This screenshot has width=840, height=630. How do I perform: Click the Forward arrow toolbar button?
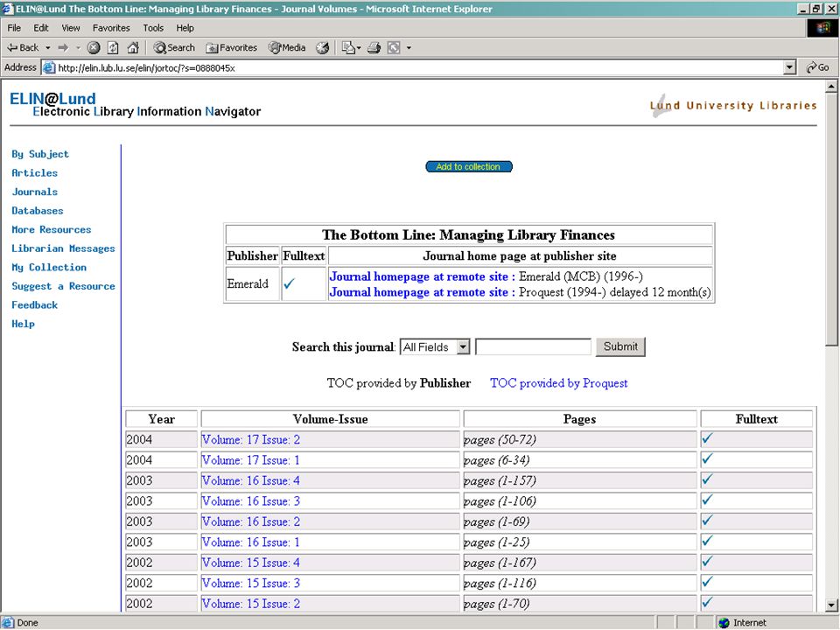point(63,47)
